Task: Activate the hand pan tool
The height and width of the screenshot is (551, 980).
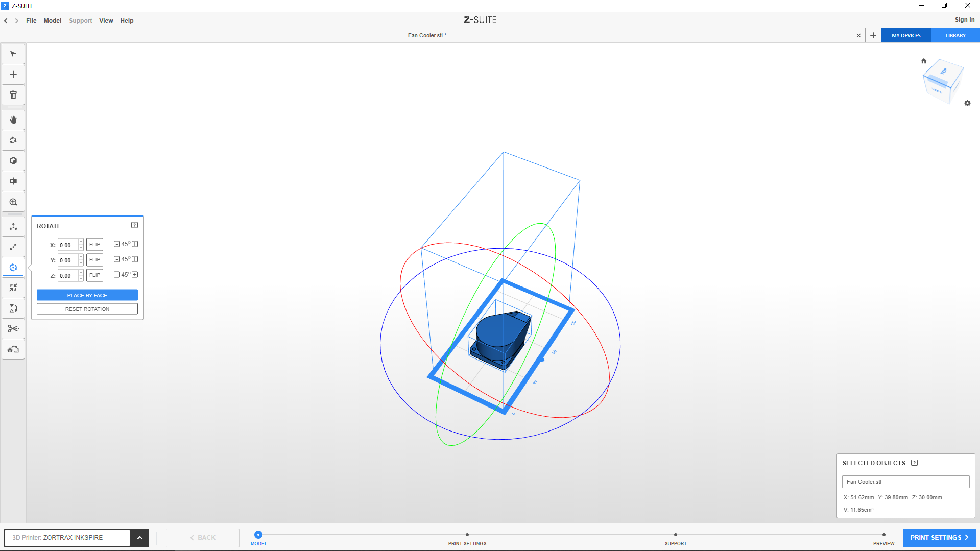Action: (13, 120)
